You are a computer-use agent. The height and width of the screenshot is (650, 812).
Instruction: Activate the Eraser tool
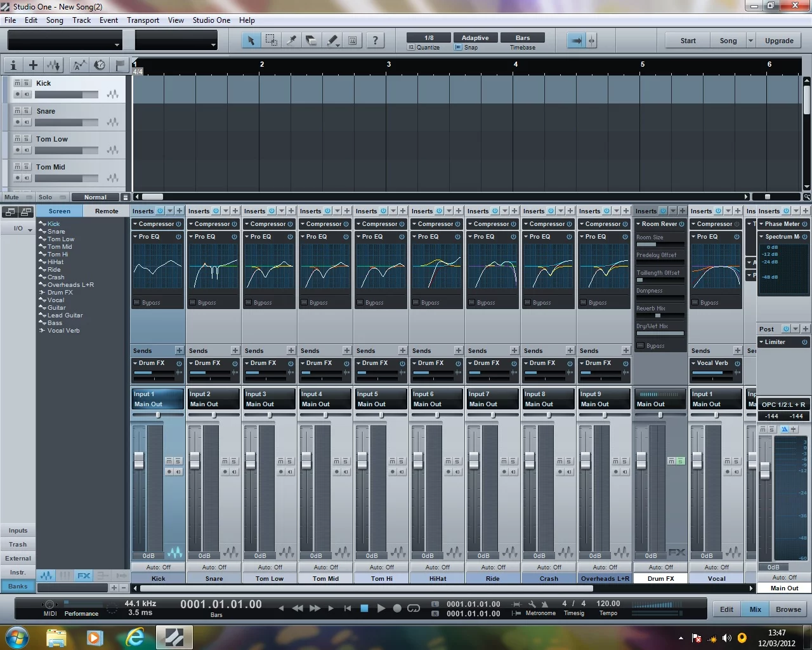(311, 40)
